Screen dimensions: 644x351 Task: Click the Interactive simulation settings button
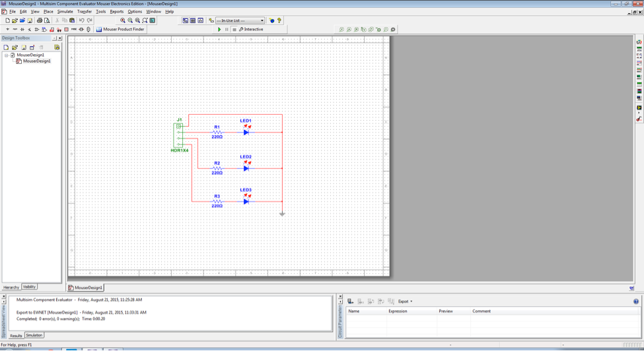(251, 30)
